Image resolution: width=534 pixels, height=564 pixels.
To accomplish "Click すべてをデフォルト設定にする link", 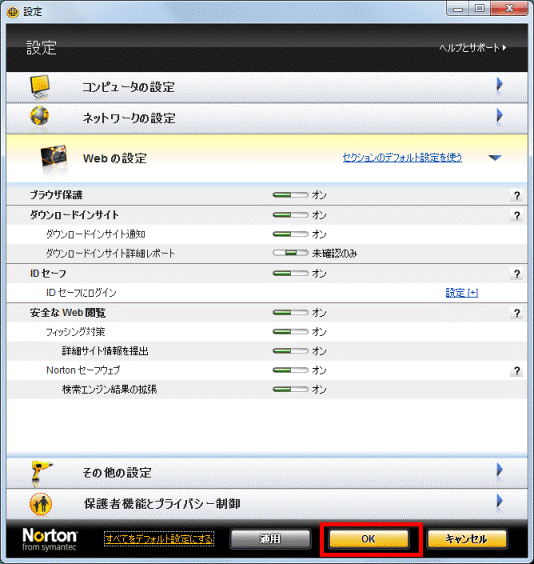I will coord(159,539).
